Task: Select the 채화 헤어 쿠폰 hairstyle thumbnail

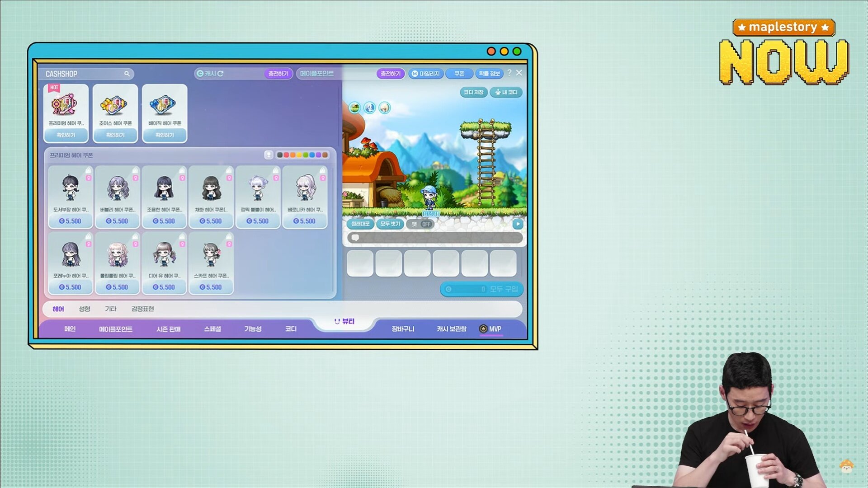Action: (x=211, y=188)
